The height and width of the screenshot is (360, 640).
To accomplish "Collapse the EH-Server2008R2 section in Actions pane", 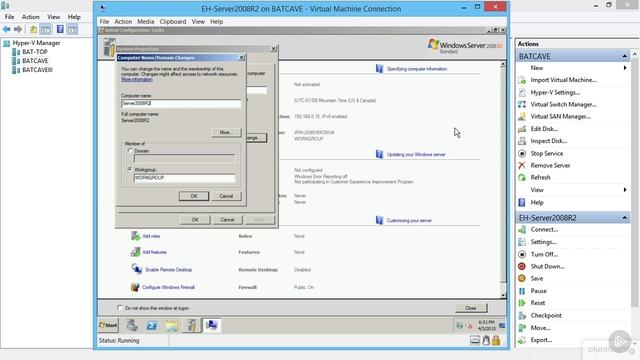I will click(624, 218).
